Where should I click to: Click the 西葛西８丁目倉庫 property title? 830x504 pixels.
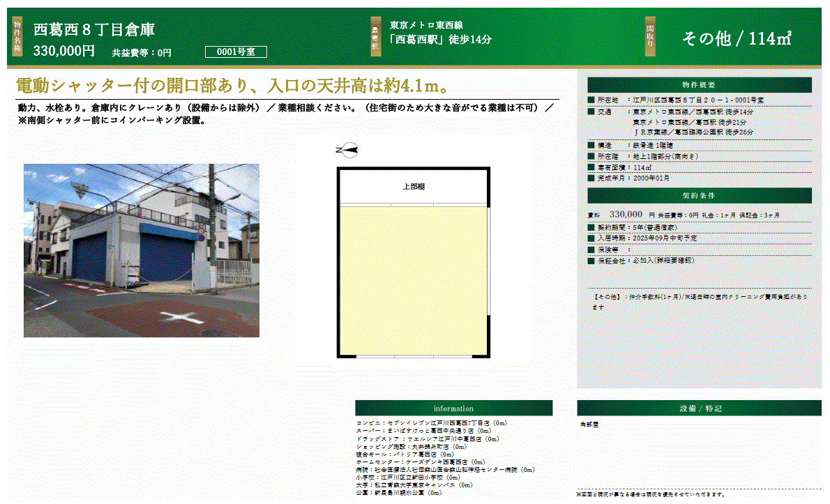(94, 30)
